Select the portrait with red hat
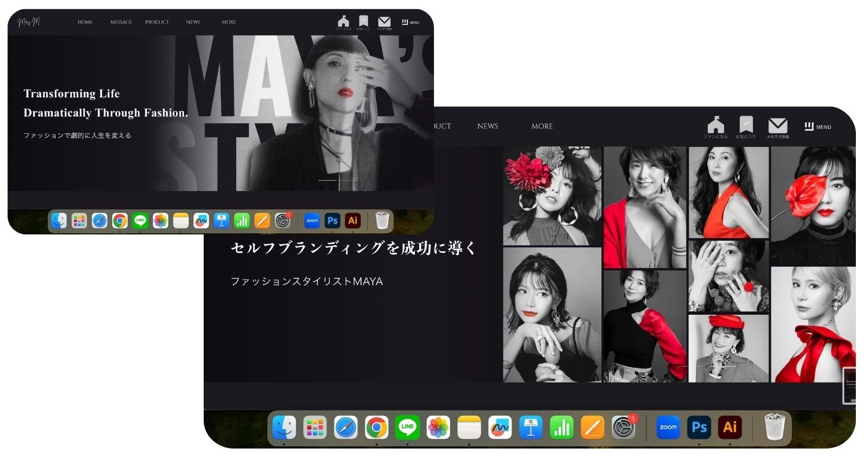Image resolution: width=868 pixels, height=463 pixels. click(728, 347)
